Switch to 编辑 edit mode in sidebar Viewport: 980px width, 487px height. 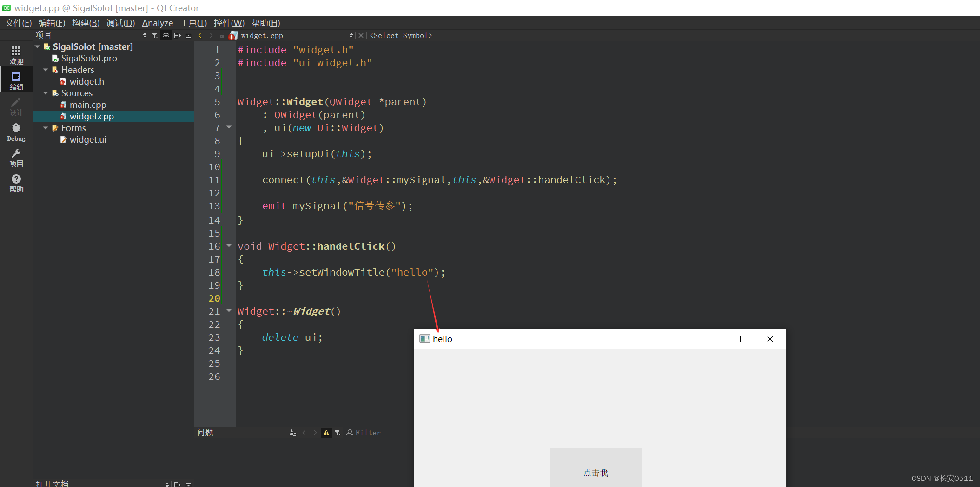coord(16,81)
